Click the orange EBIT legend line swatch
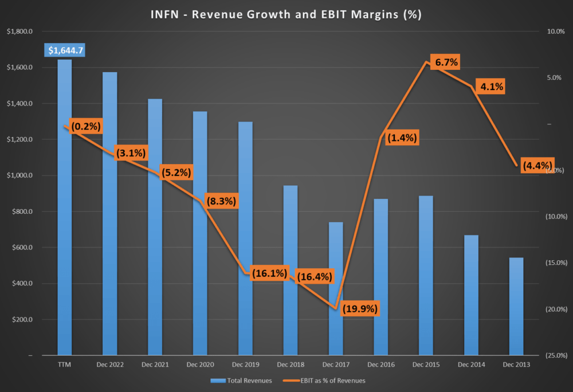The width and height of the screenshot is (573, 392). point(291,381)
